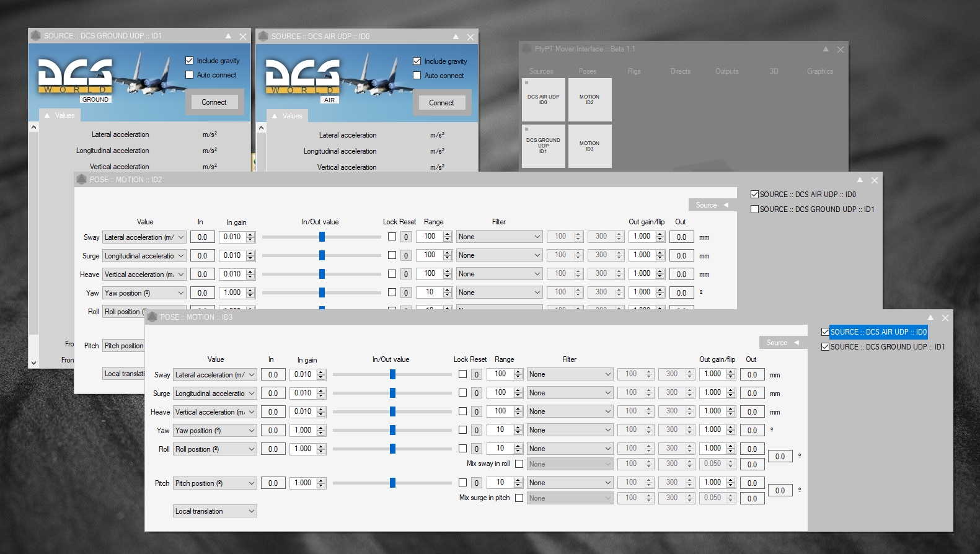Select the DCS AIR UDP ID0 tile

tap(544, 100)
